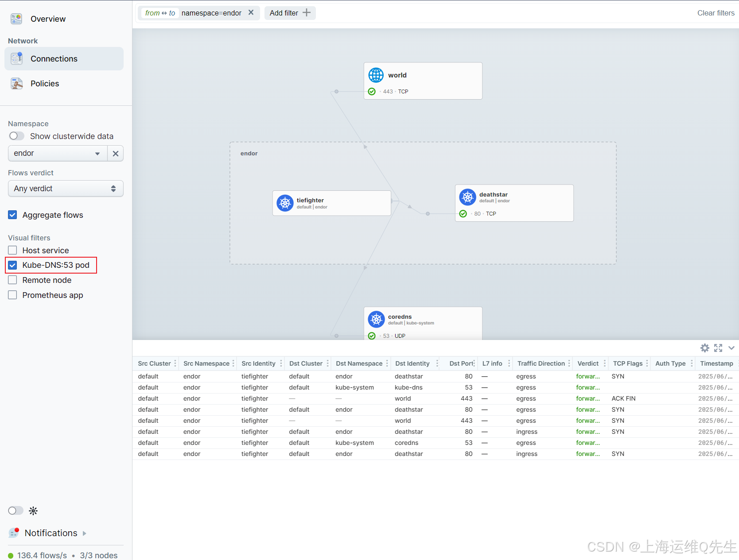Select the world service card
The image size is (739, 560).
(423, 81)
